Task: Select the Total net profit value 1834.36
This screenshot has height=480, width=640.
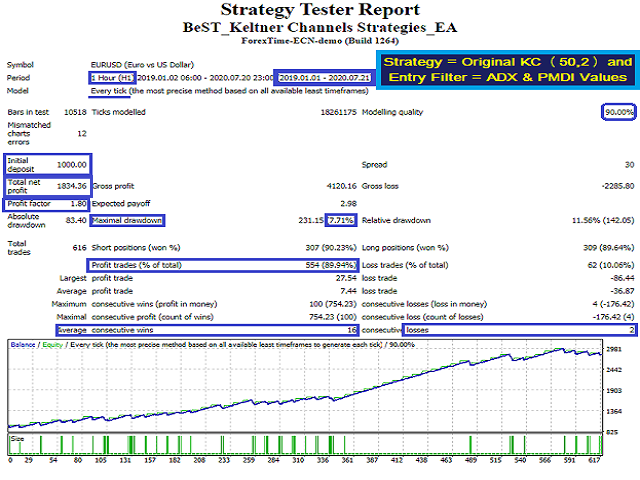Action: [72, 186]
